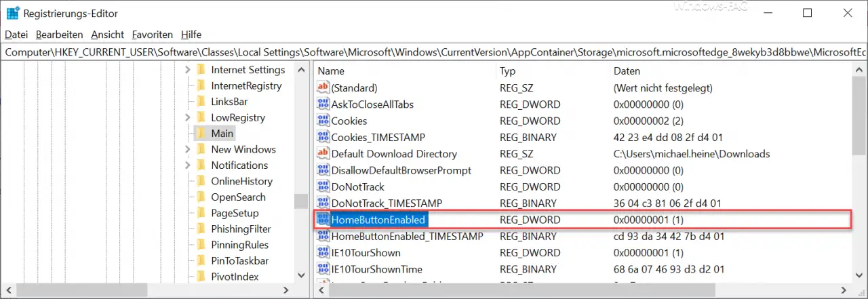Select the PageSetup tree key

236,213
